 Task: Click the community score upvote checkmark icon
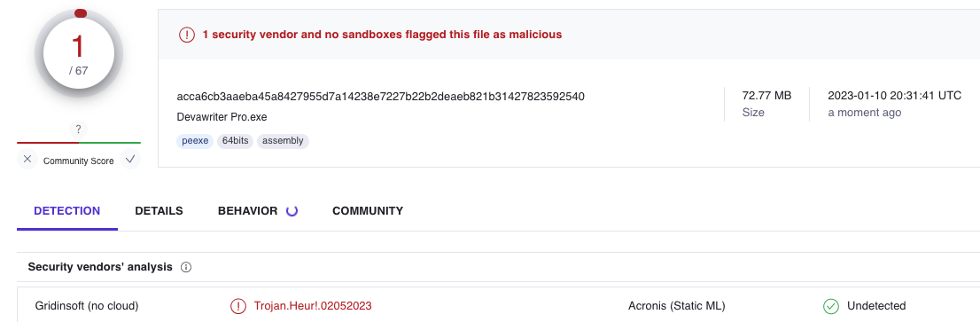[x=130, y=160]
